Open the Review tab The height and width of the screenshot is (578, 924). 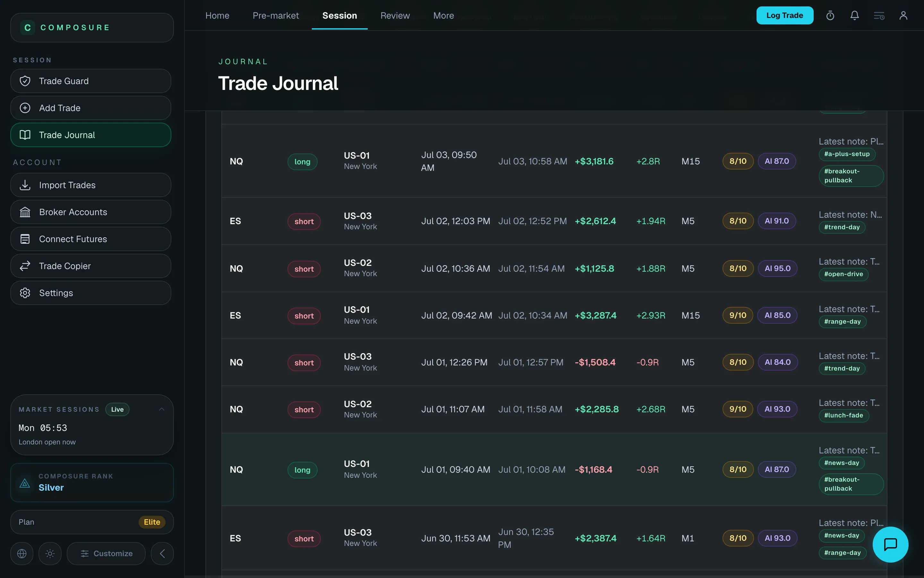(x=395, y=16)
